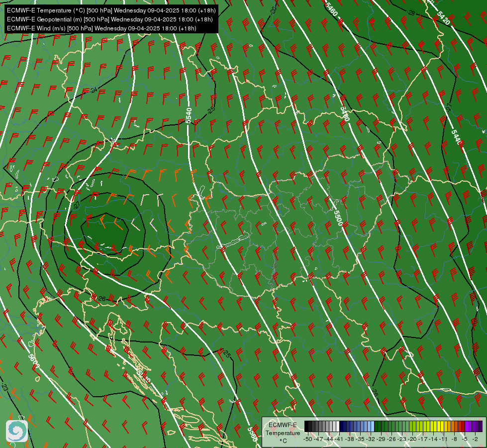Select the -44 legend tick label
This screenshot has height=448, width=487.
329,439
